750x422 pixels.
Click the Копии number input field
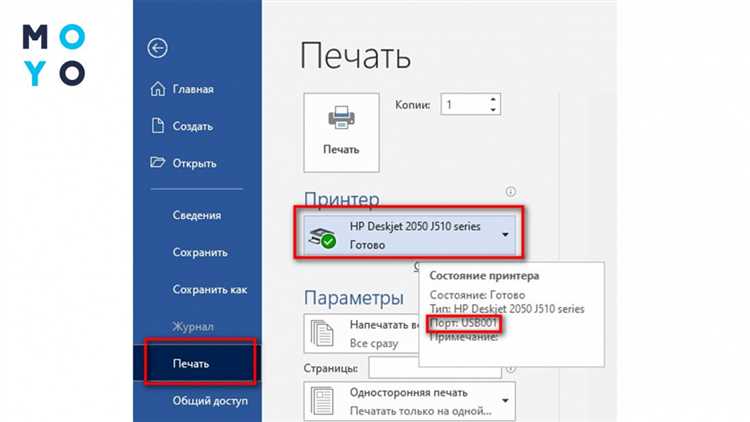click(x=465, y=104)
